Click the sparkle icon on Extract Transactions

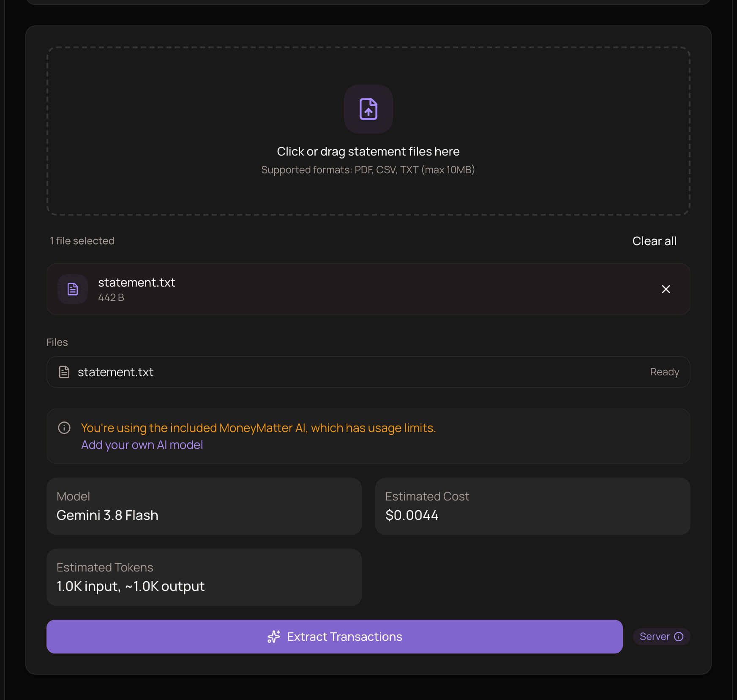click(274, 637)
